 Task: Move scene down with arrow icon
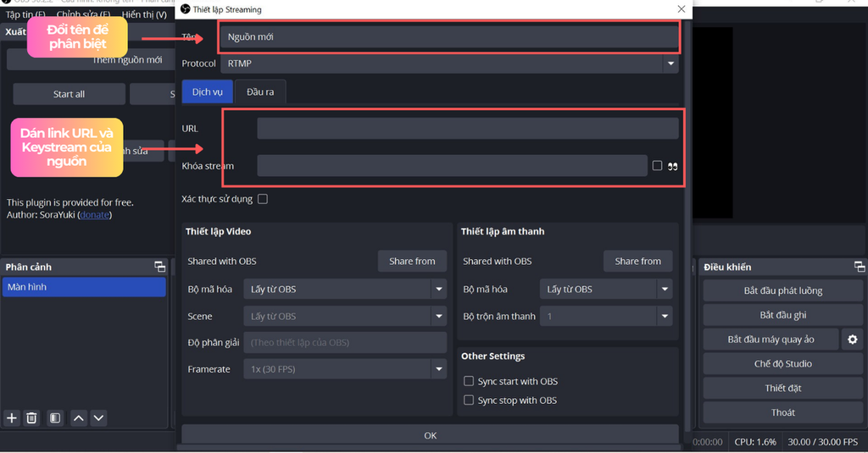pos(98,418)
